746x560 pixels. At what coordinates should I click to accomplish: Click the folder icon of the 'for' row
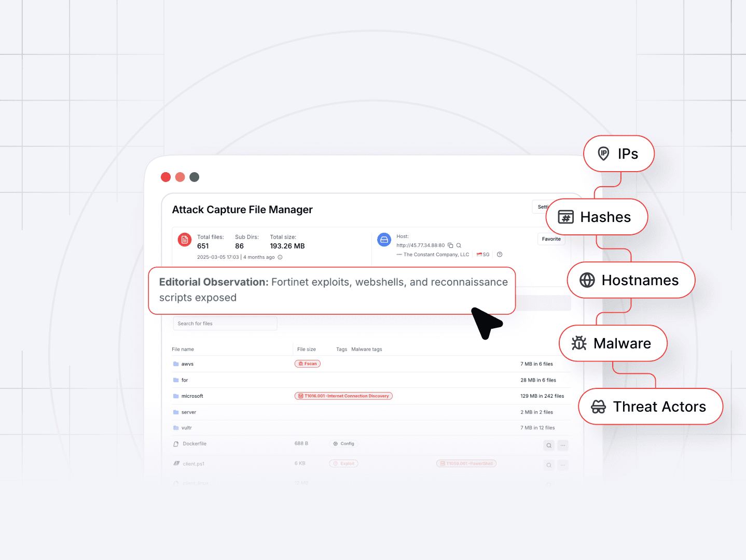(176, 380)
